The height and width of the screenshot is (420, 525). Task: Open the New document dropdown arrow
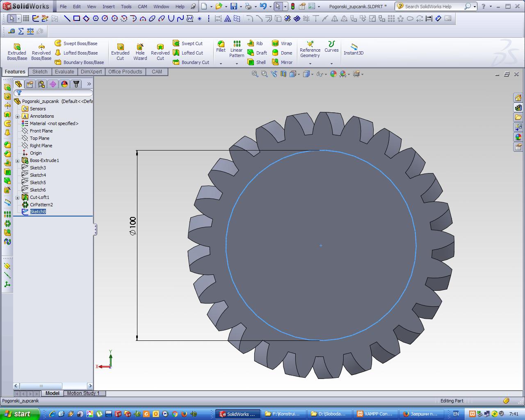[211, 7]
